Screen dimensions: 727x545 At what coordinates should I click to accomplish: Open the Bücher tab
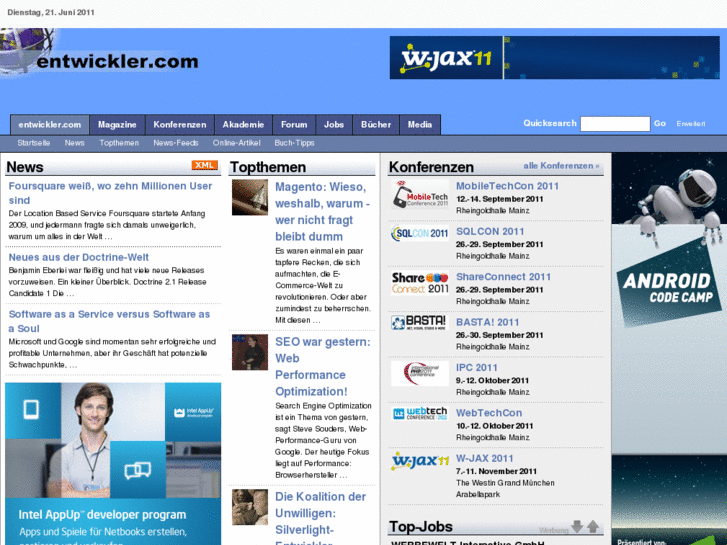click(x=376, y=125)
